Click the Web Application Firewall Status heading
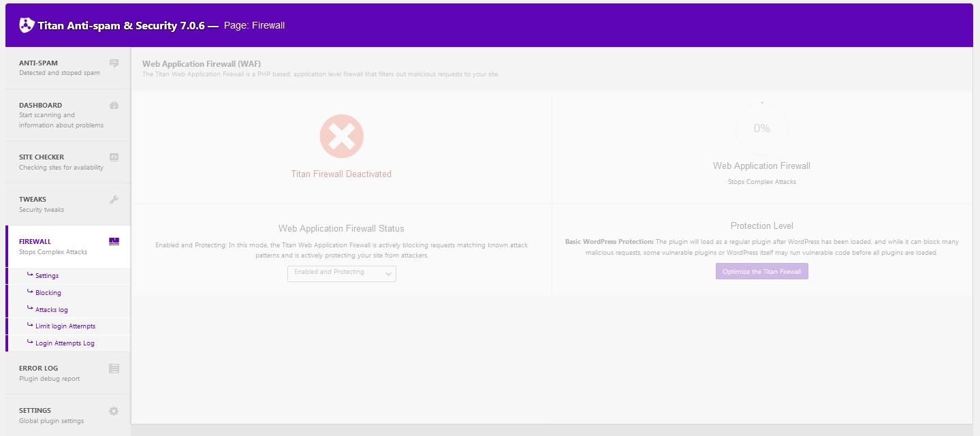Image resolution: width=980 pixels, height=436 pixels. point(341,229)
